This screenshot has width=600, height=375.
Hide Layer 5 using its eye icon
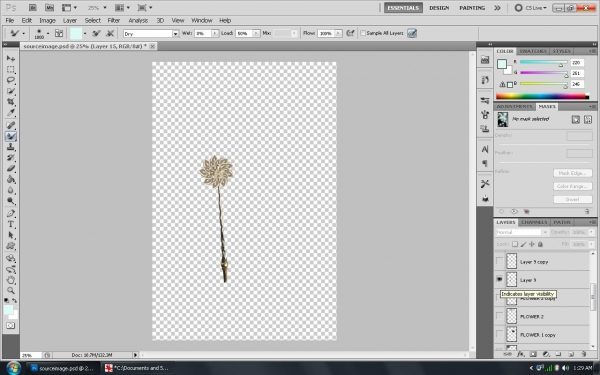point(499,280)
